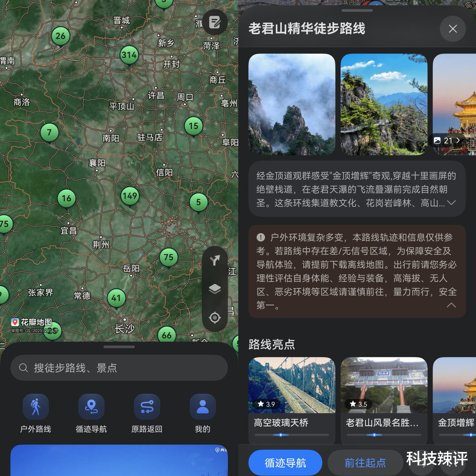
Task: Open the 我的 profile icon
Action: pyautogui.click(x=203, y=407)
